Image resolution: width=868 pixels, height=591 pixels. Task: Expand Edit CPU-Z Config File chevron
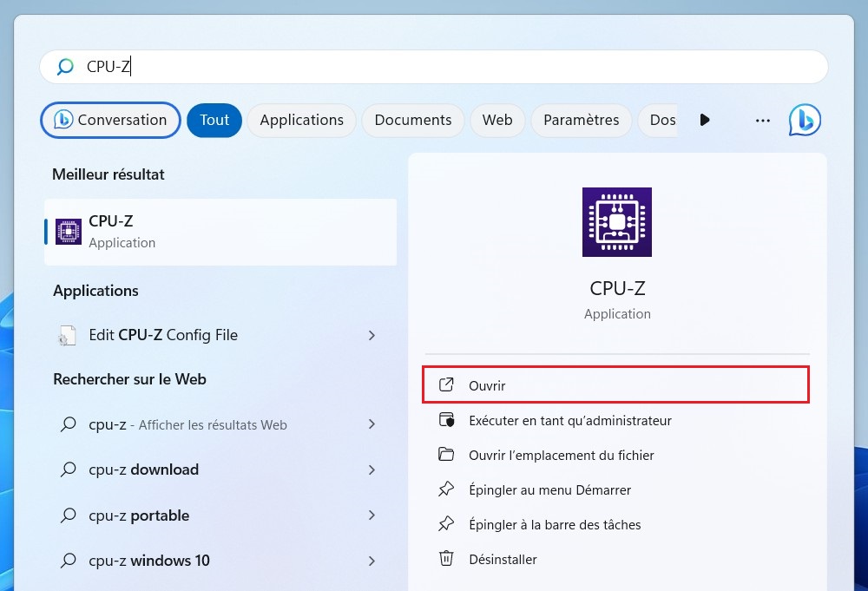tap(372, 335)
